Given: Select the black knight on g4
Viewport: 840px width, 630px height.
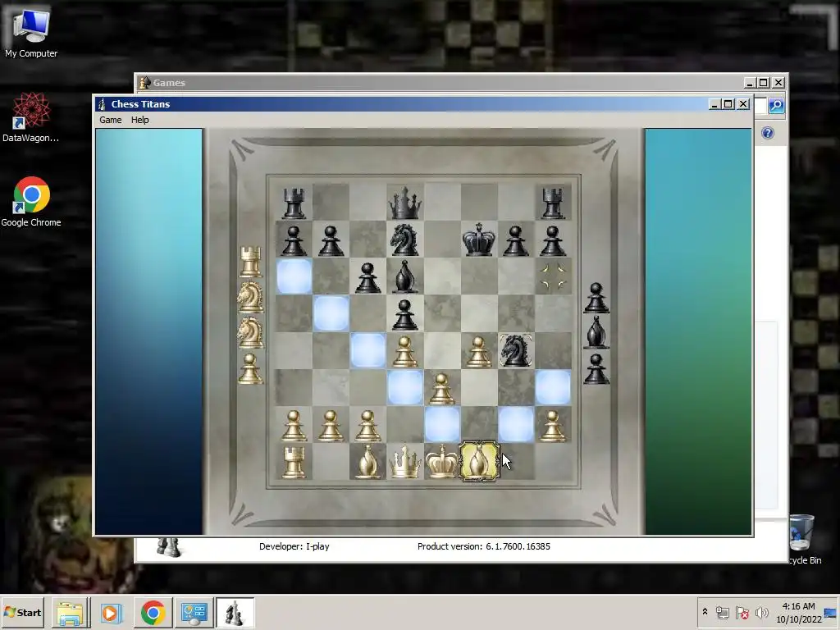Looking at the screenshot, I should pyautogui.click(x=516, y=350).
